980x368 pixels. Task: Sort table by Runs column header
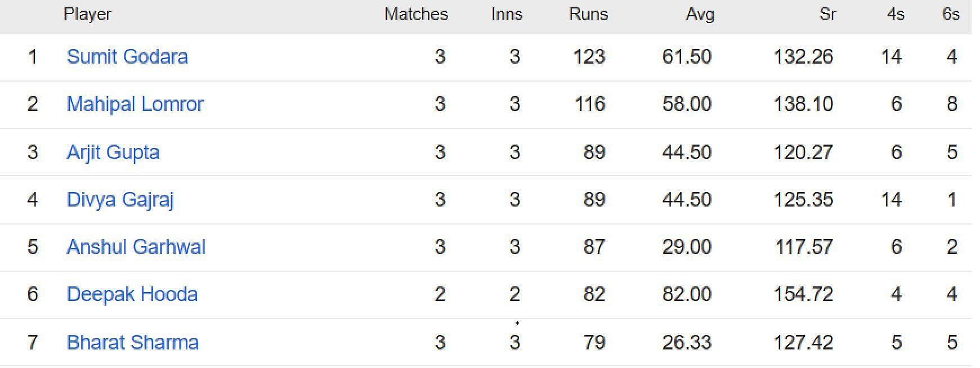click(x=589, y=14)
